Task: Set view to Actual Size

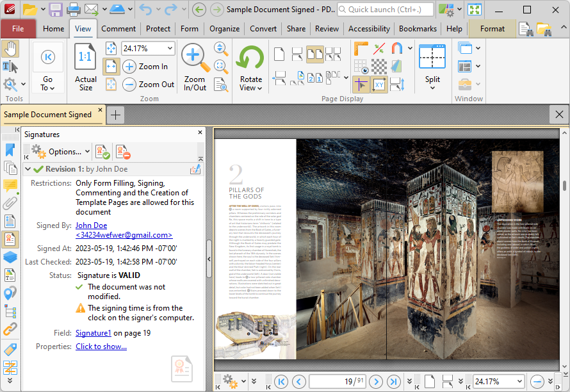Action: click(x=85, y=67)
